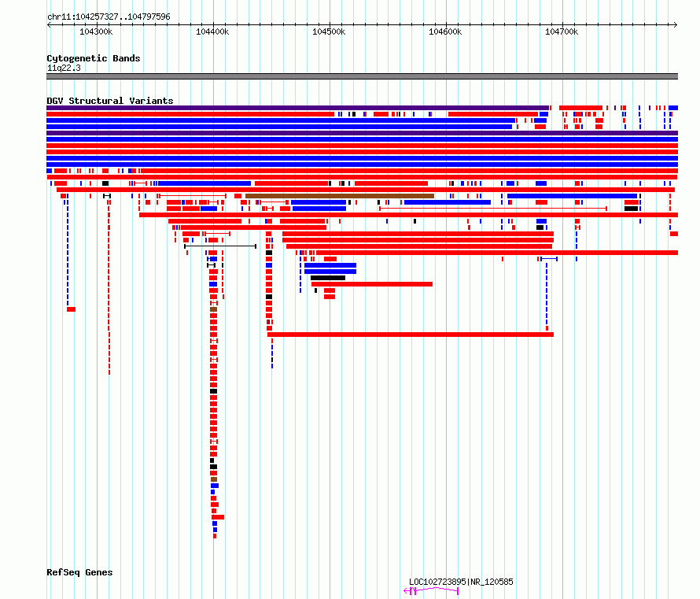This screenshot has width=700, height=599.
Task: Select the long black bracketed interval variant
Action: [220, 246]
